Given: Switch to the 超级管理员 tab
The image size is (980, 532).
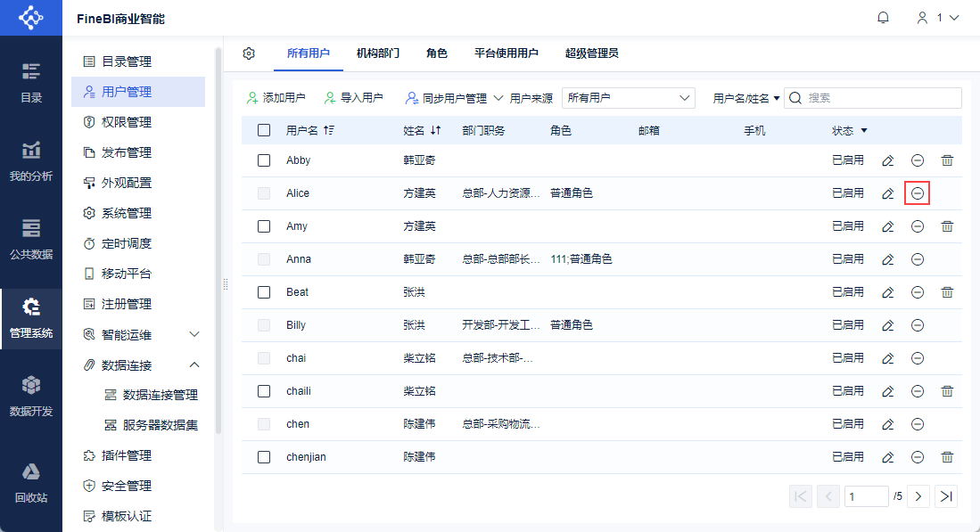Looking at the screenshot, I should coord(591,53).
